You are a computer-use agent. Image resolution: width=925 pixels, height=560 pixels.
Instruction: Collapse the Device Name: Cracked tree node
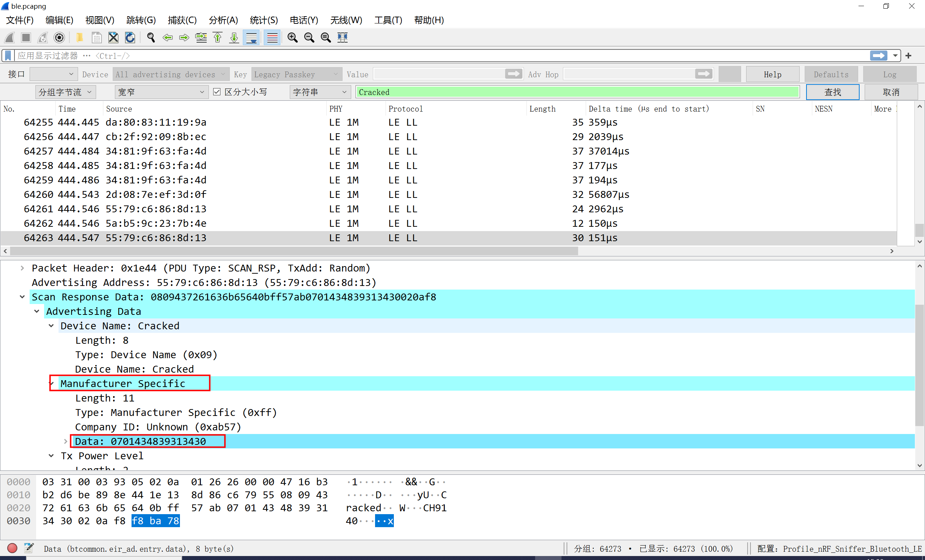(x=51, y=326)
